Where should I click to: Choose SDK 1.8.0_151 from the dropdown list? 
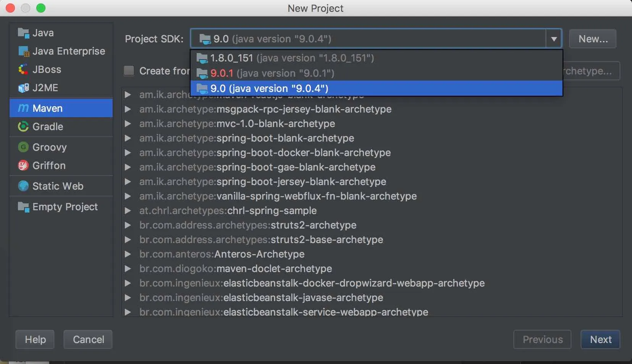[377, 58]
